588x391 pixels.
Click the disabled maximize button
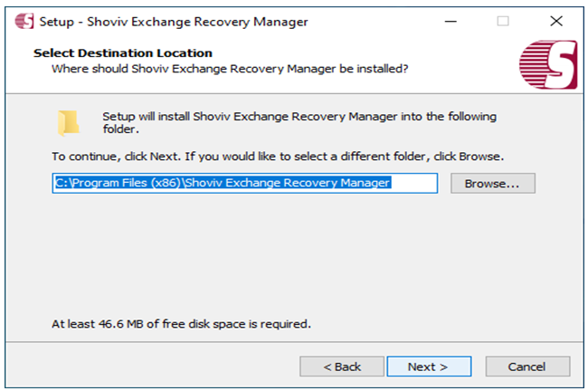tap(503, 22)
